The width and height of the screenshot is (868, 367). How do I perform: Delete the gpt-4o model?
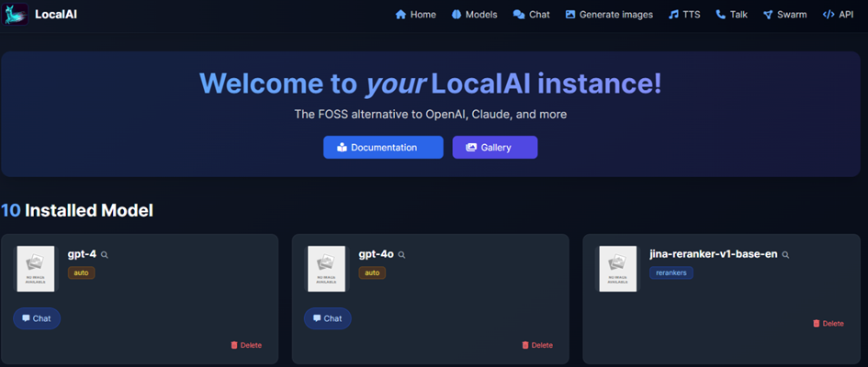537,345
